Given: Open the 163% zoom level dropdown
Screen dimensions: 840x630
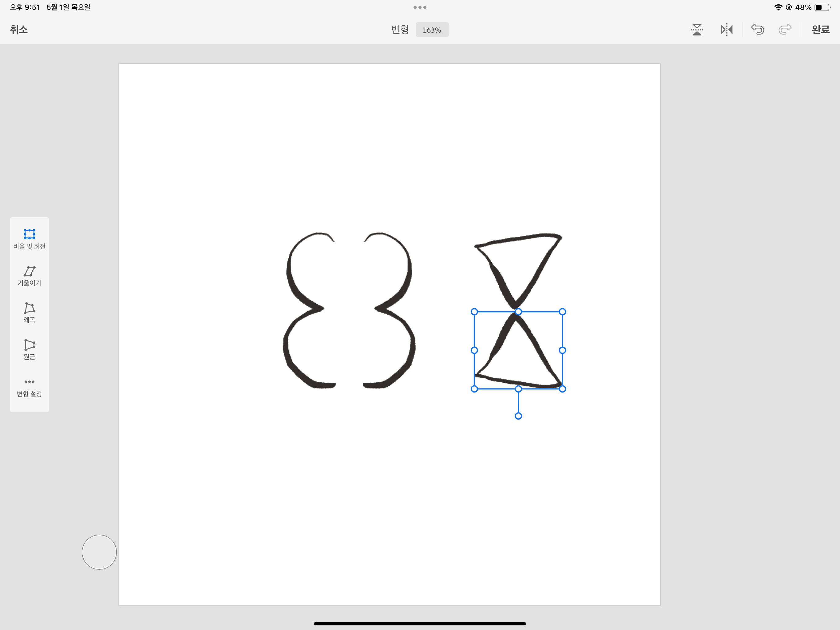Looking at the screenshot, I should (x=432, y=30).
